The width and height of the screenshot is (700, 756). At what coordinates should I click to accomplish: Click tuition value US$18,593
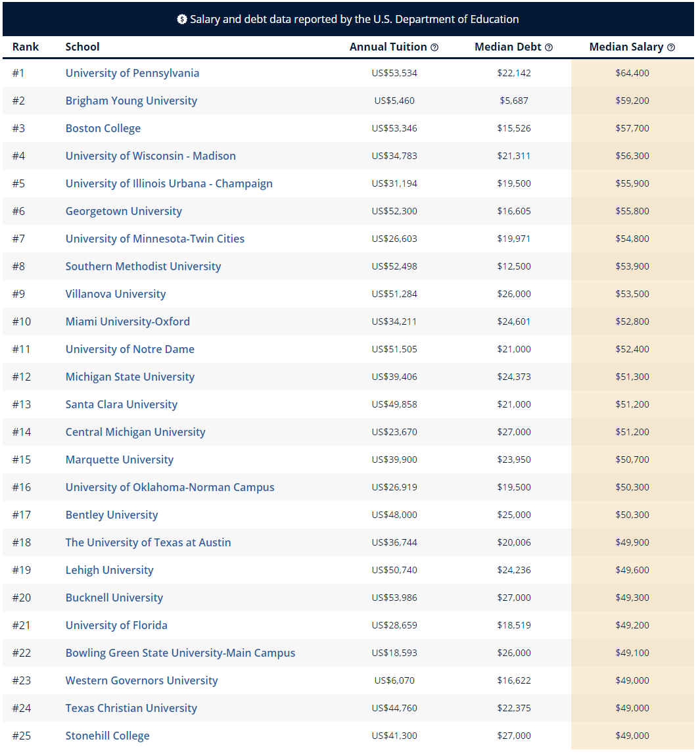tap(394, 653)
